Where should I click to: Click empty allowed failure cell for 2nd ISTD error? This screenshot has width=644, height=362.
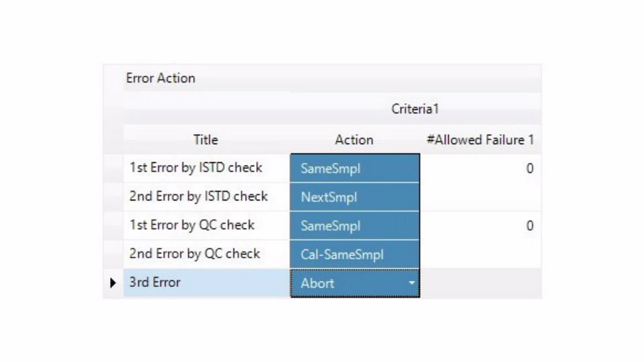pyautogui.click(x=480, y=197)
